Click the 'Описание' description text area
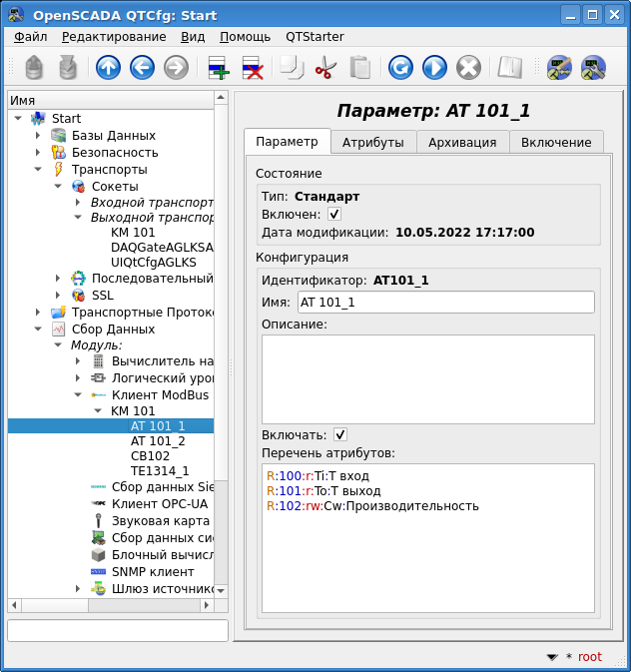Screen dimensions: 631x672 [x=427, y=378]
